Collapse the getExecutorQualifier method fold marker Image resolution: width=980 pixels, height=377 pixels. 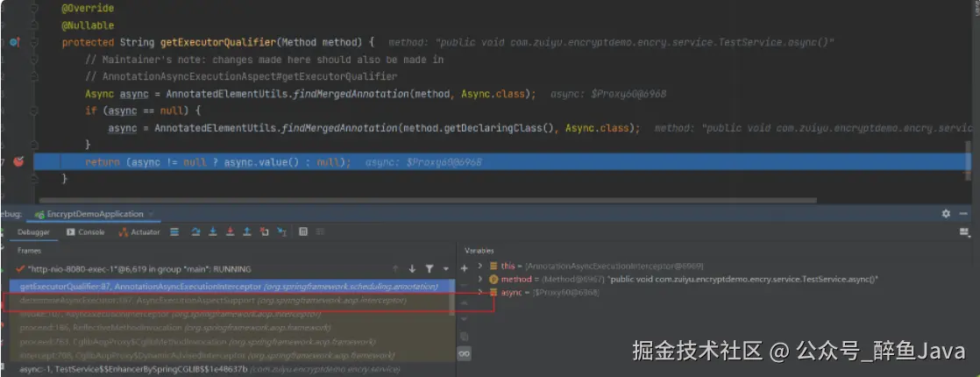click(34, 42)
